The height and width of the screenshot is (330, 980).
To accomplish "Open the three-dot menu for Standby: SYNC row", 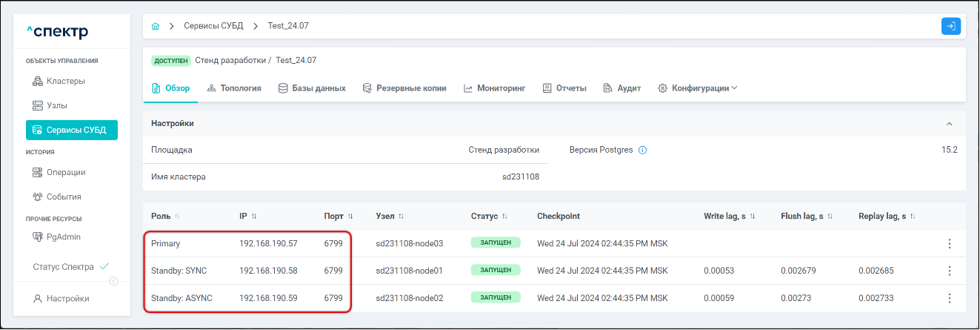I will pyautogui.click(x=949, y=271).
